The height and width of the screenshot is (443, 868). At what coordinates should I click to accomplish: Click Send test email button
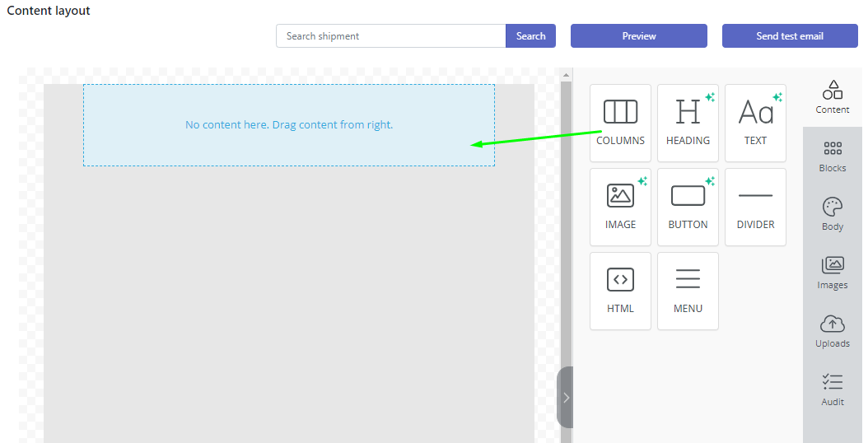(790, 36)
